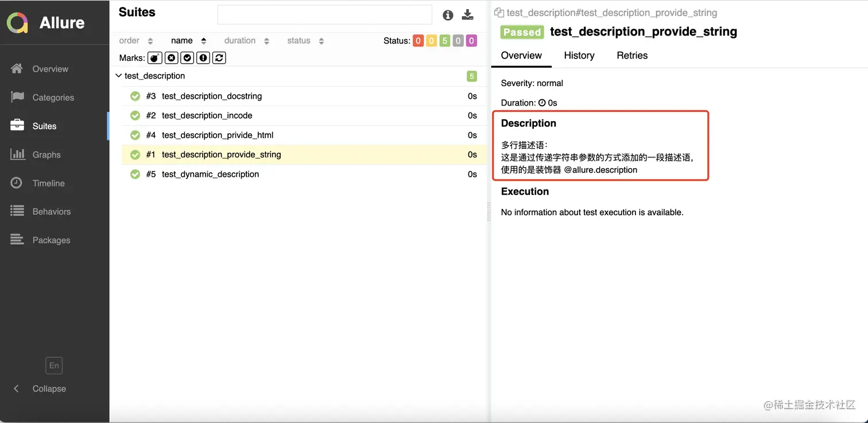Click test_description count badge 5
The width and height of the screenshot is (868, 423).
[472, 76]
